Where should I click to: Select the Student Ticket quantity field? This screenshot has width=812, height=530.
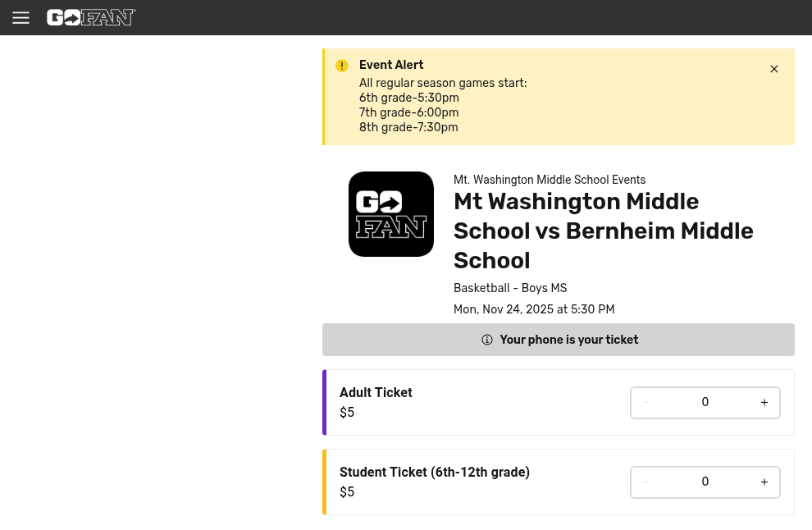(x=705, y=482)
